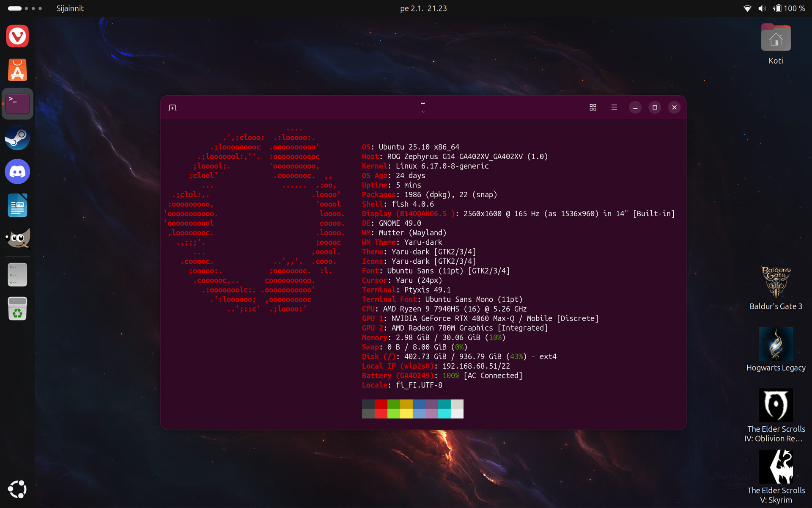Open the Trash from the dock
This screenshot has width=812, height=508.
[x=17, y=309]
